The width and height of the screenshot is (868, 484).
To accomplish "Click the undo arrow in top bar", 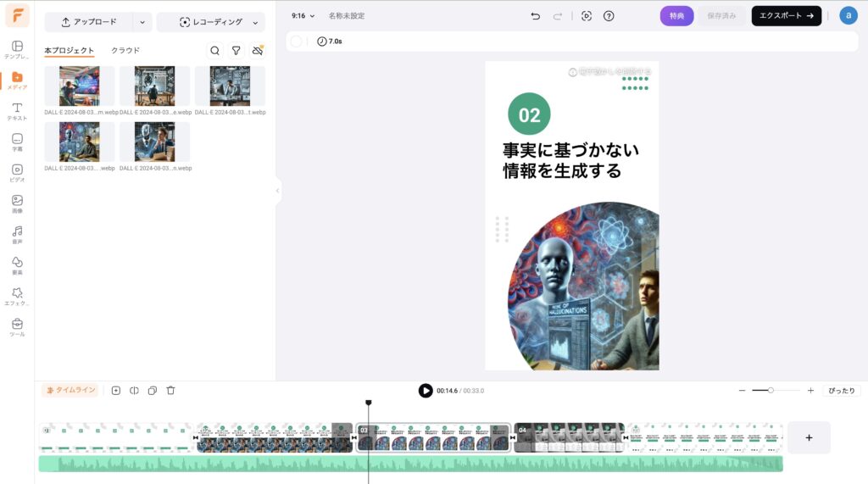I will tap(536, 16).
